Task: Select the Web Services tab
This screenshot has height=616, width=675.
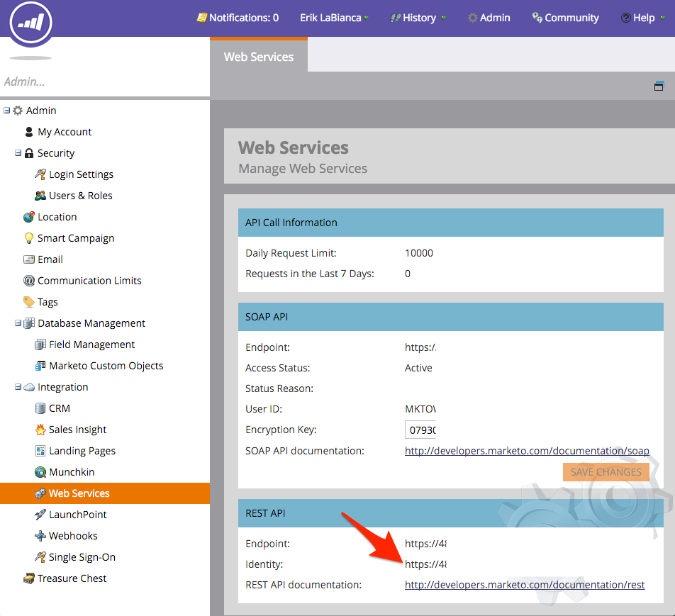Action: pos(259,57)
